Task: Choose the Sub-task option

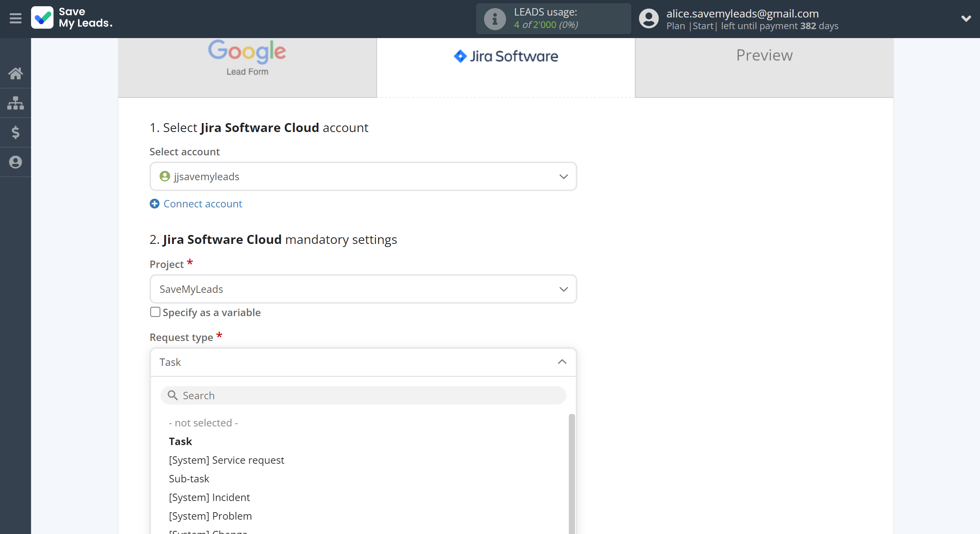Action: point(189,478)
